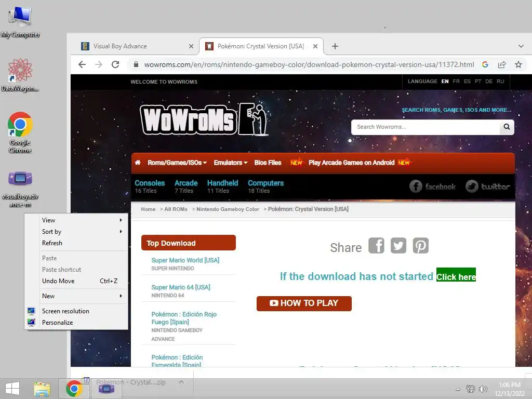Select Undo Move in context menu
Viewport: 532px width, 399px height.
[76, 281]
